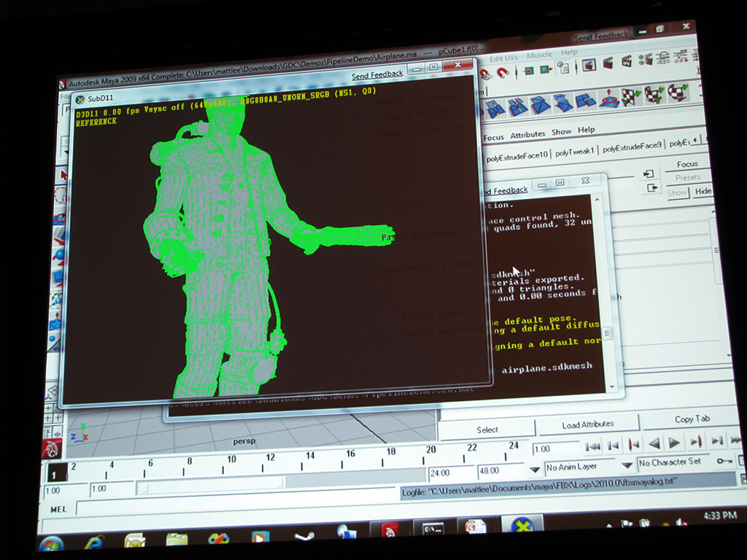Click the plain red magnet snap icon

(503, 73)
